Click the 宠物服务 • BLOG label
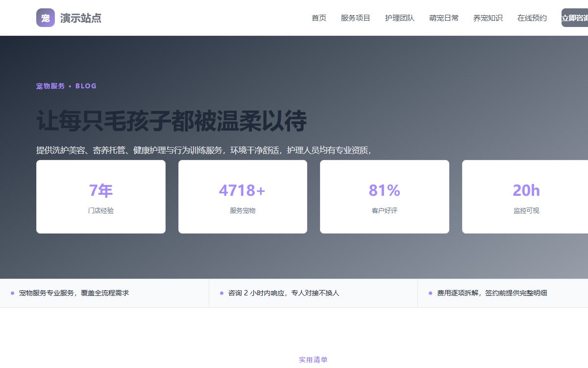This screenshot has height=368, width=588. 67,86
